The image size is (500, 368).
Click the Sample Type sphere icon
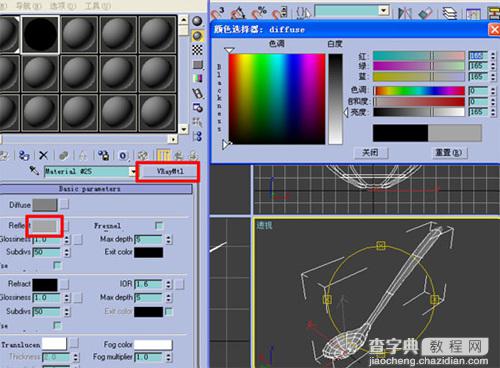198,21
